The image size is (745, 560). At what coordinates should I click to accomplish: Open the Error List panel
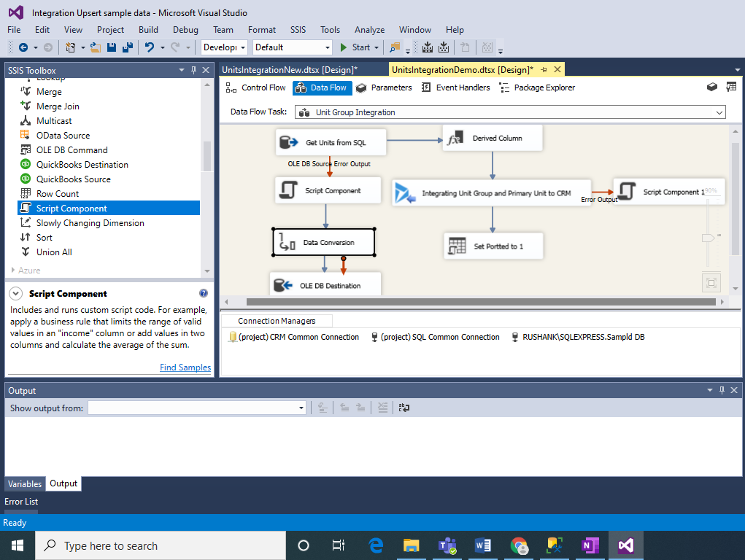click(x=21, y=501)
